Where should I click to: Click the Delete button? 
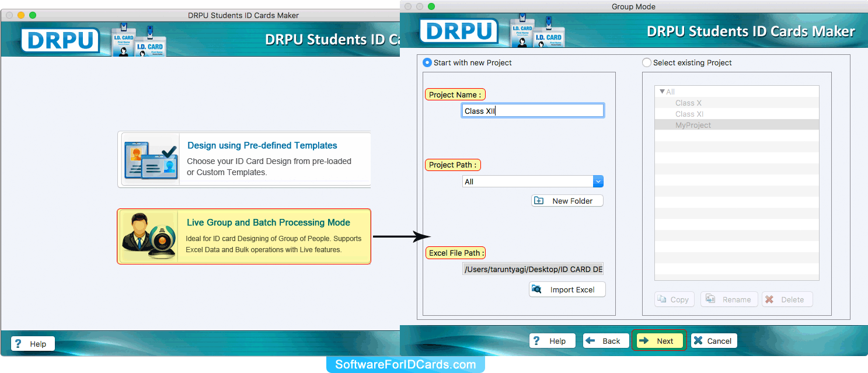(787, 299)
